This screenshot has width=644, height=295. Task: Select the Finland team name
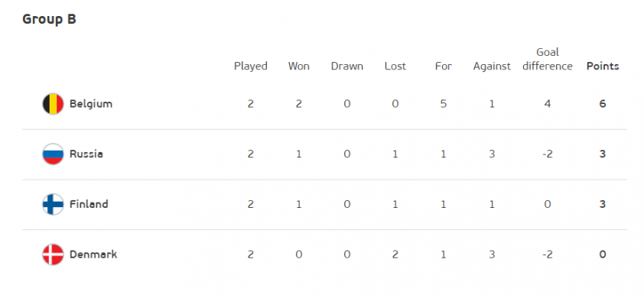coord(89,204)
